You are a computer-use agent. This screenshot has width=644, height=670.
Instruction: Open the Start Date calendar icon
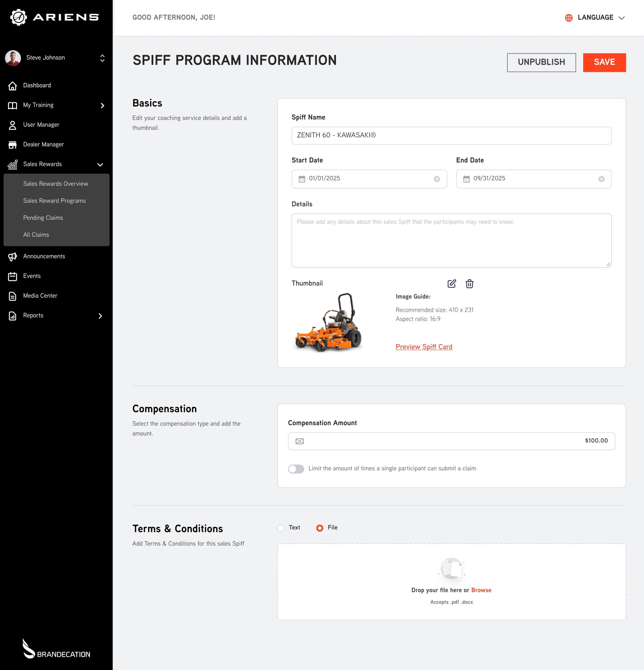tap(302, 179)
